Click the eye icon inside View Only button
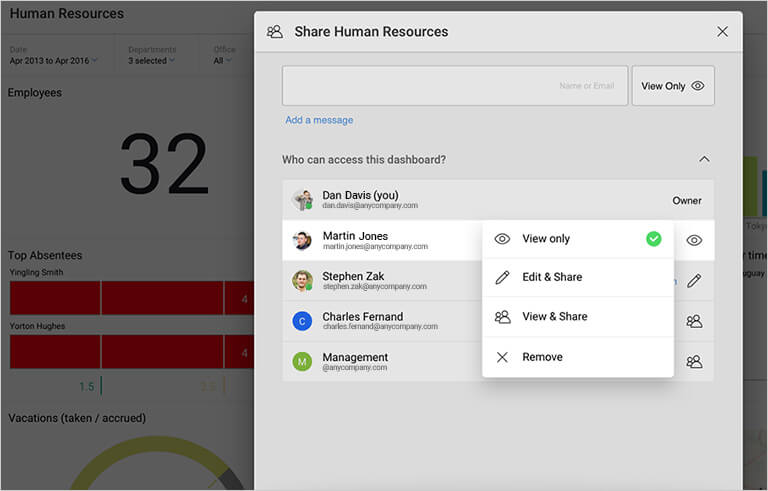Image resolution: width=768 pixels, height=491 pixels. [697, 86]
